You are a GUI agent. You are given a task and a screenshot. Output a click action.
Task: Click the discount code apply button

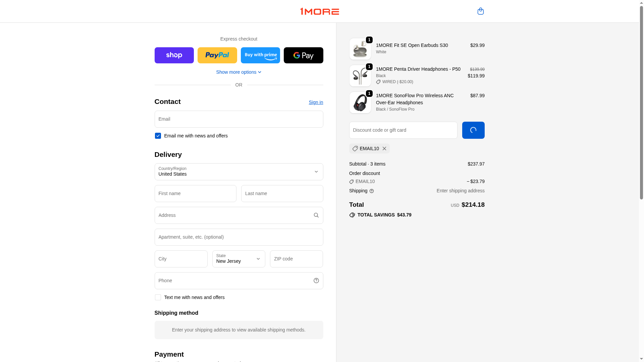(x=473, y=130)
